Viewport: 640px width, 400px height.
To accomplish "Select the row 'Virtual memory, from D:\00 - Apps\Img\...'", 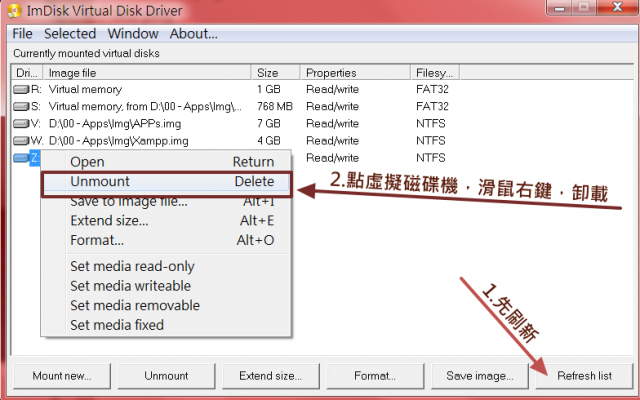I will coord(145,107).
